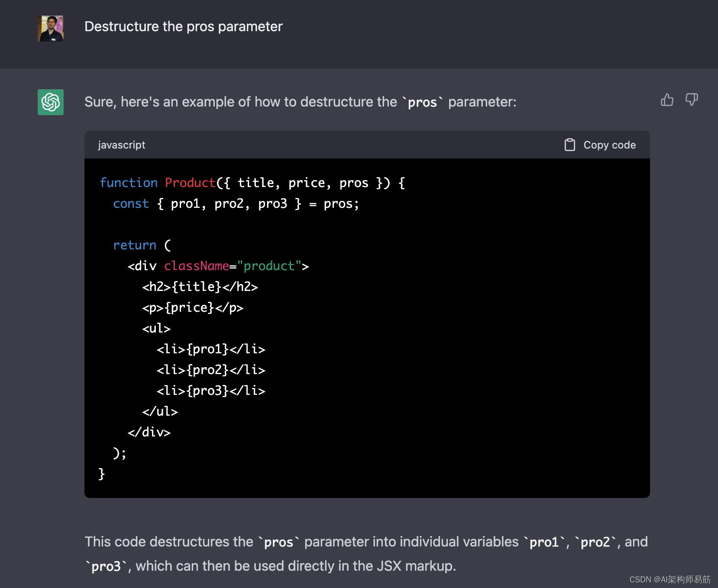Click the 'className' attribute in code
This screenshot has width=718, height=588.
[197, 266]
